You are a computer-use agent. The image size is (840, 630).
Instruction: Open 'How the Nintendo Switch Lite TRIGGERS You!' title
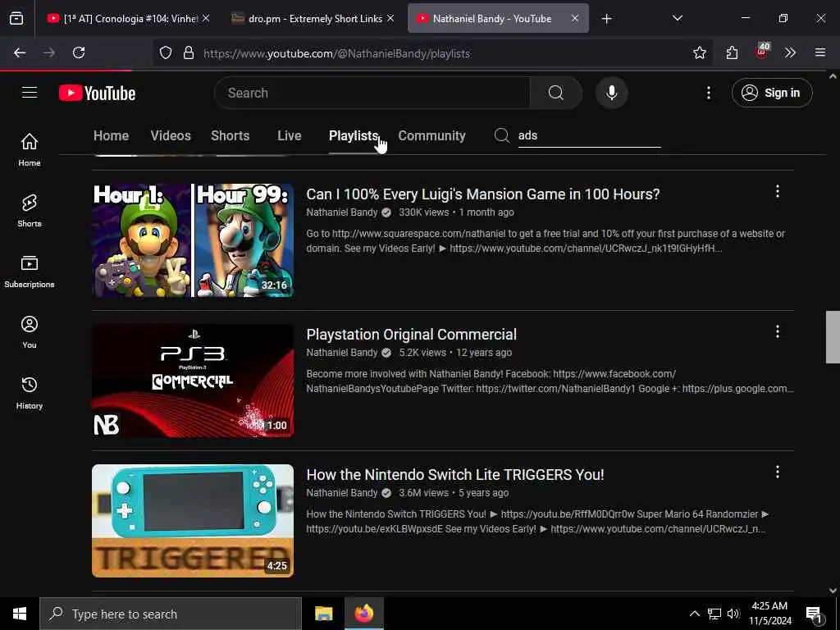coord(454,475)
